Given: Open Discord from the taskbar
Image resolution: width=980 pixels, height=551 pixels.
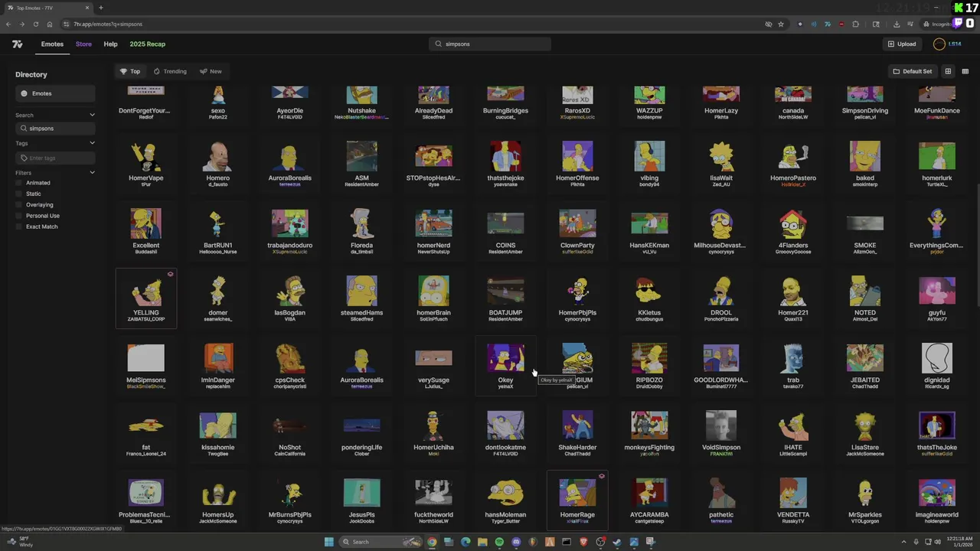Looking at the screenshot, I should click(x=516, y=542).
